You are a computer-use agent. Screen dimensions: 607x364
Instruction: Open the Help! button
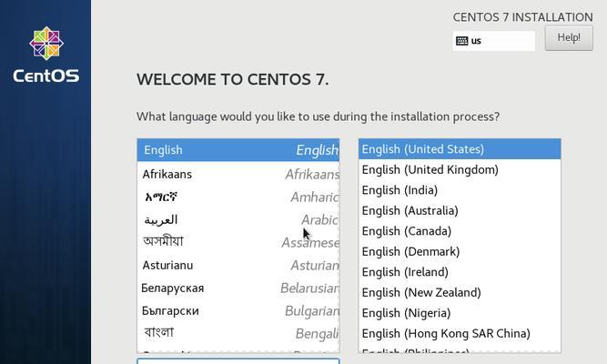pos(569,38)
